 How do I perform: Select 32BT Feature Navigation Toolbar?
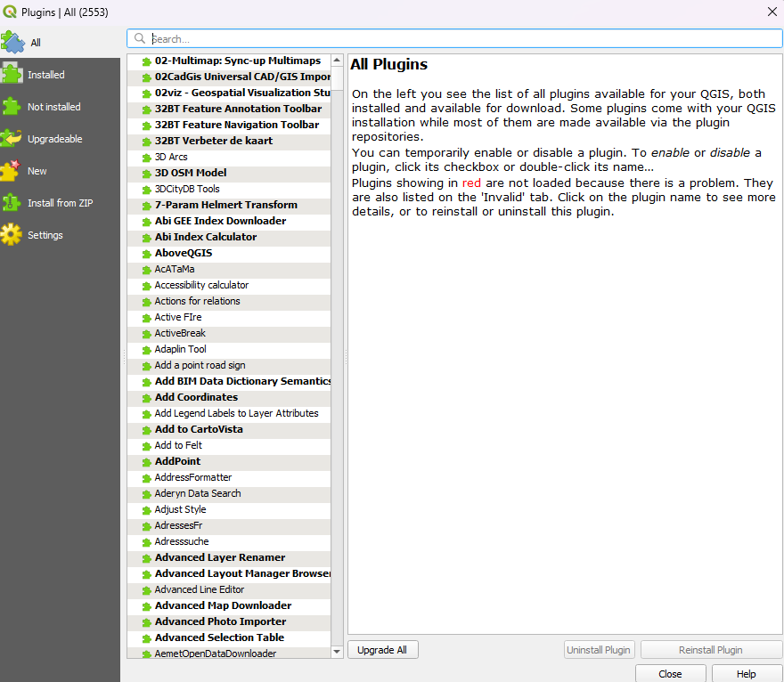(x=229, y=125)
